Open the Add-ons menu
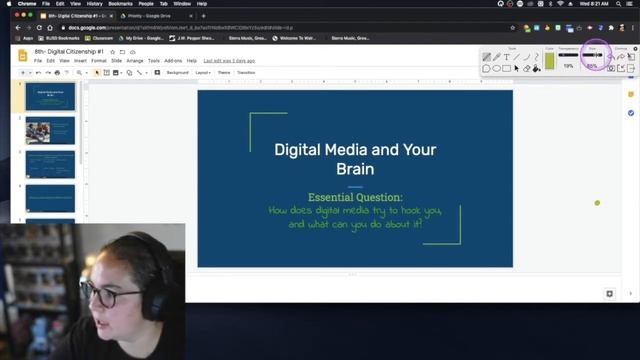This screenshot has width=640, height=360. coord(173,61)
